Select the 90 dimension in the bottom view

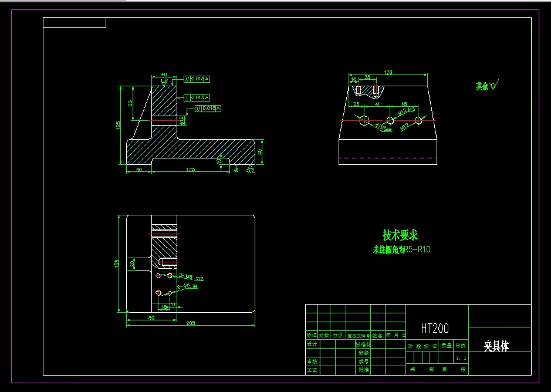(151, 318)
